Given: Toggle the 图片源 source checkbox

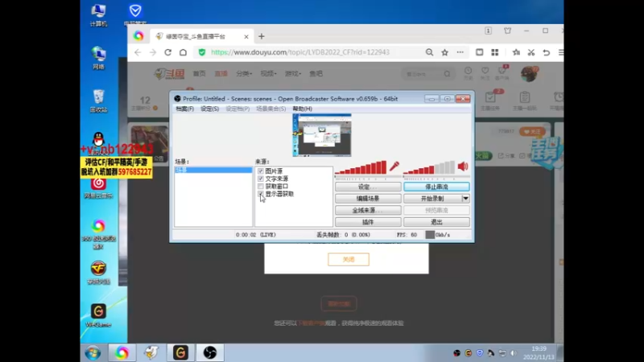Looking at the screenshot, I should (260, 171).
